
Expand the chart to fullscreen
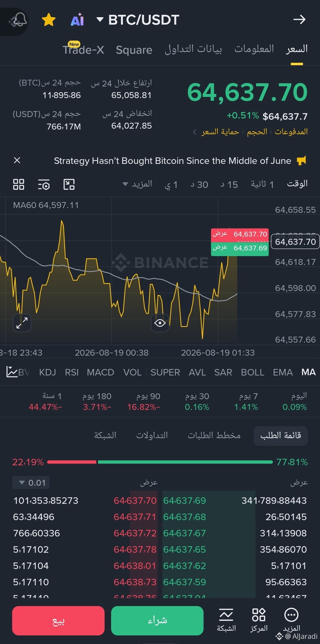pyautogui.click(x=22, y=323)
